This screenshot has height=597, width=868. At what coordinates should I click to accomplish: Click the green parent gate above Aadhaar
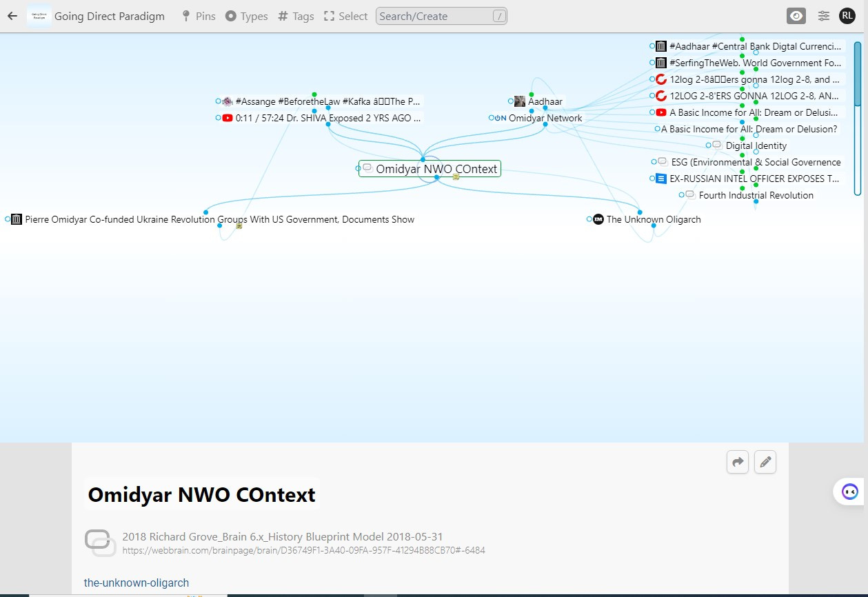[532, 94]
